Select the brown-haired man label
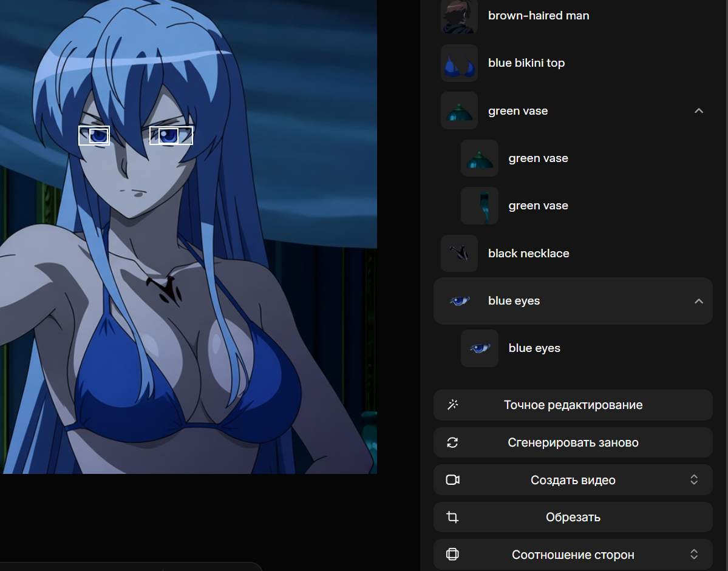Image resolution: width=728 pixels, height=571 pixels. 539,15
